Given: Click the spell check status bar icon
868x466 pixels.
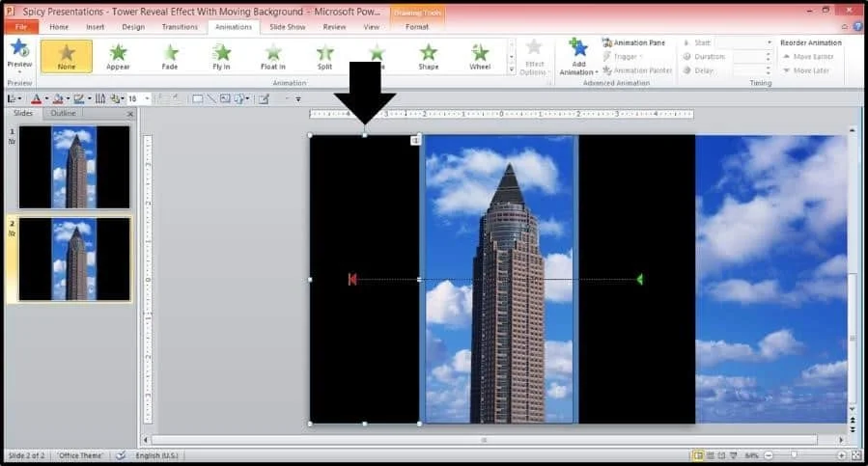Looking at the screenshot, I should pyautogui.click(x=120, y=455).
